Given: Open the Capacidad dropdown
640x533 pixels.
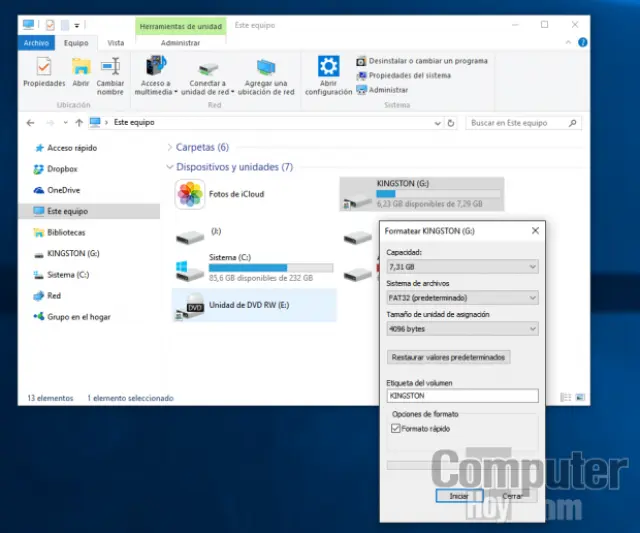Looking at the screenshot, I should 462,267.
